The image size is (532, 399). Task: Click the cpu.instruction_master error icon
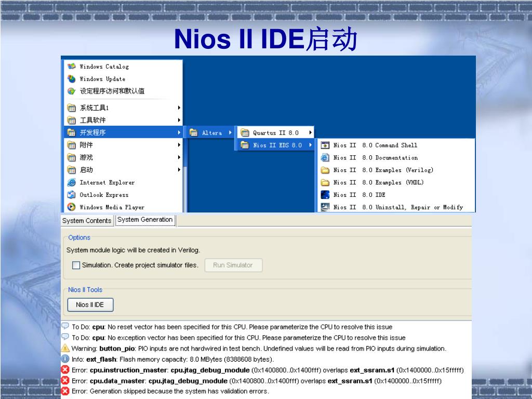pyautogui.click(x=65, y=370)
